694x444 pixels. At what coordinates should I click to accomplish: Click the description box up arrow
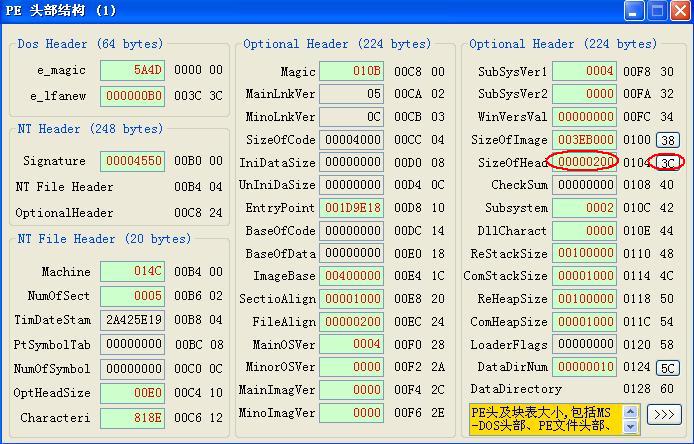click(x=630, y=412)
